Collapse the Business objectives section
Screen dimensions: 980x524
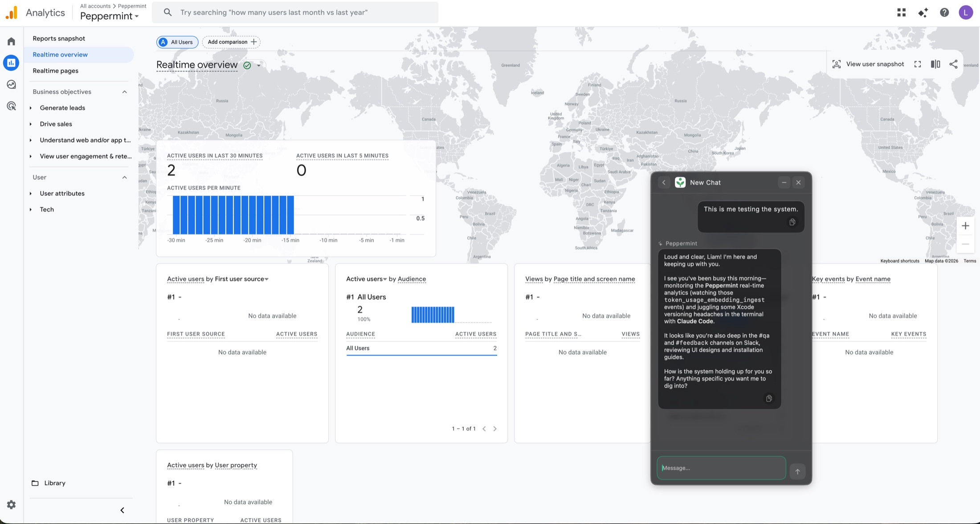tap(125, 91)
